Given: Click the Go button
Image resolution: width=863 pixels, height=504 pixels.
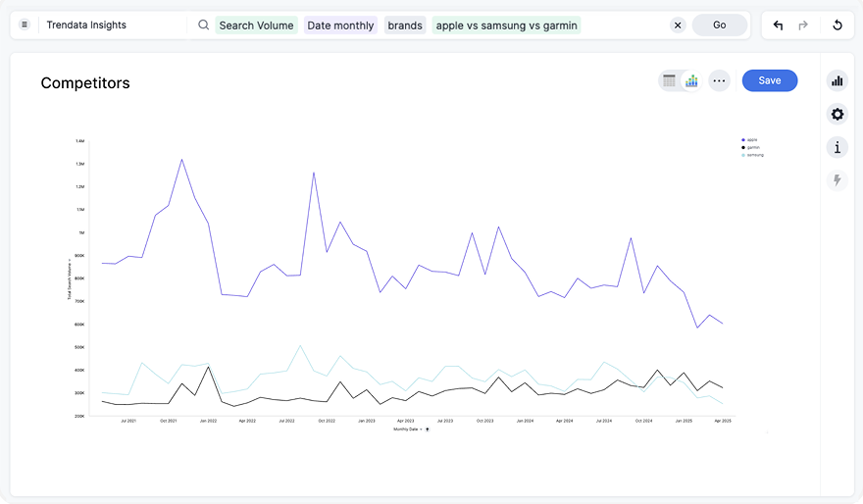Looking at the screenshot, I should point(719,25).
